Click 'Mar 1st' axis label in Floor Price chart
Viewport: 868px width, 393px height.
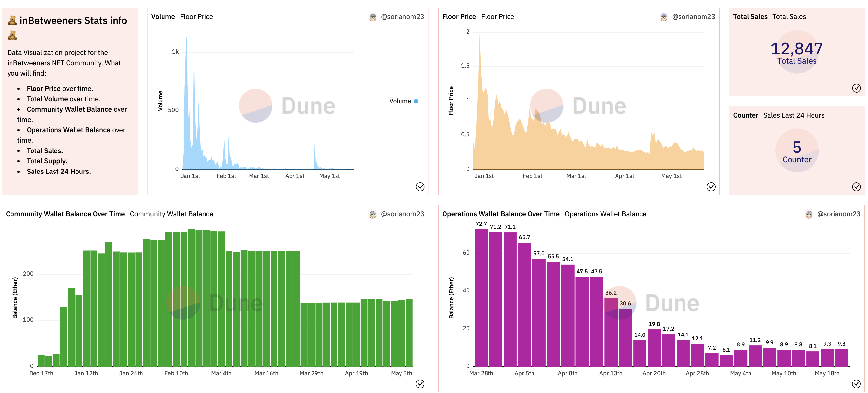click(576, 176)
